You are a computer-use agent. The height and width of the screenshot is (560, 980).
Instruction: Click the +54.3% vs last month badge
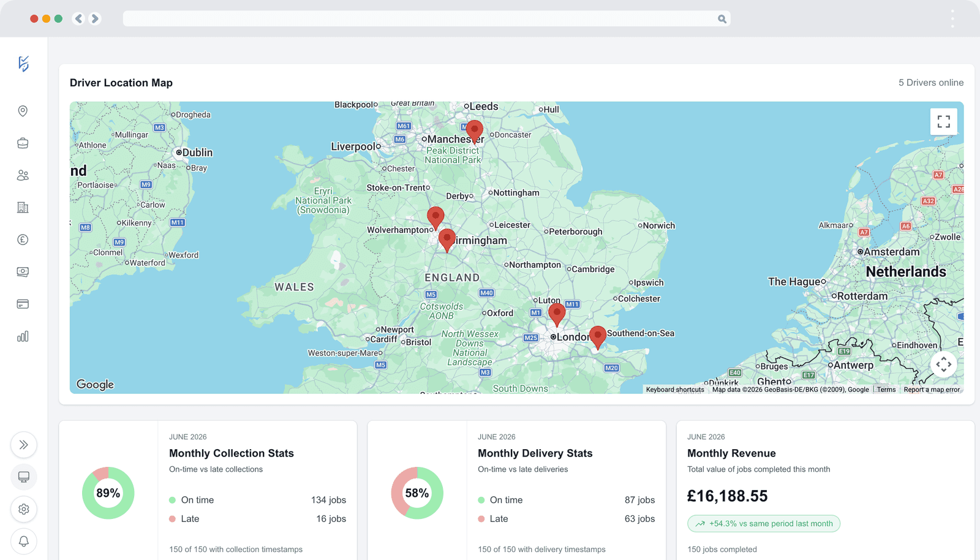click(764, 524)
